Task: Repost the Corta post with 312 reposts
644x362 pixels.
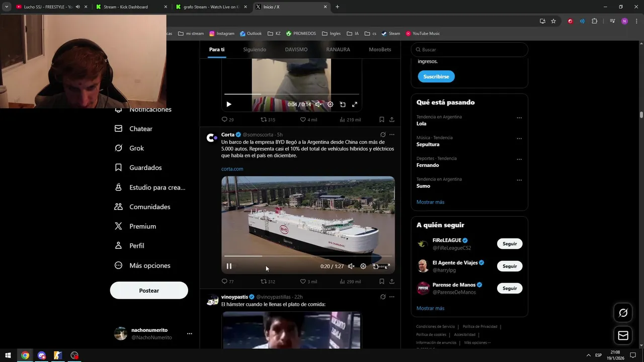Action: click(268, 282)
